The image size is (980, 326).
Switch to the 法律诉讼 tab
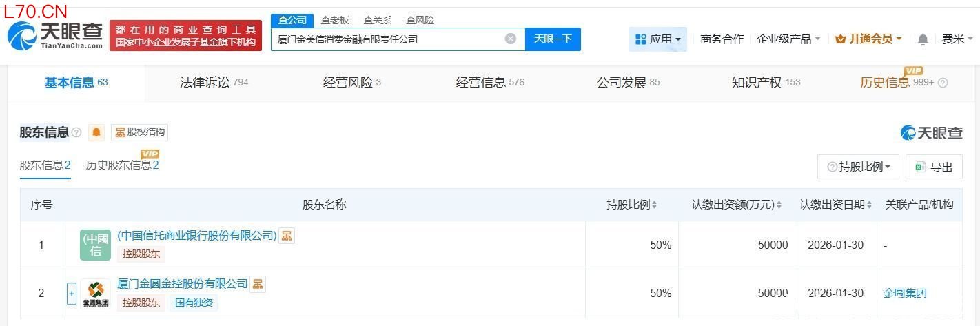(214, 83)
